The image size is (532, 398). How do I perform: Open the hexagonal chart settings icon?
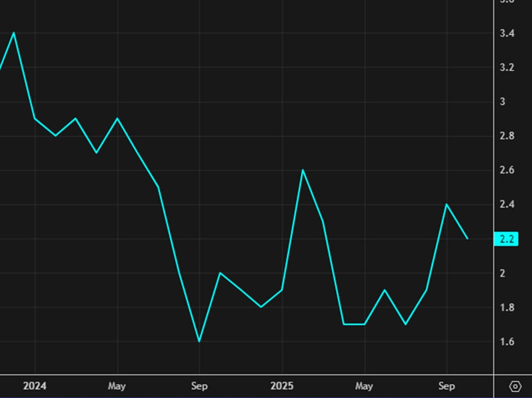513,386
